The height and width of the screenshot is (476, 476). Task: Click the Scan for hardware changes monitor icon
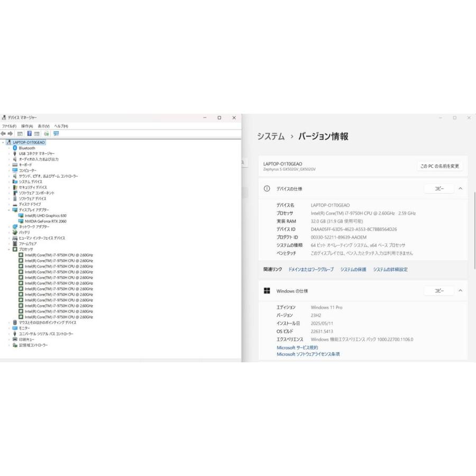pyautogui.click(x=56, y=134)
